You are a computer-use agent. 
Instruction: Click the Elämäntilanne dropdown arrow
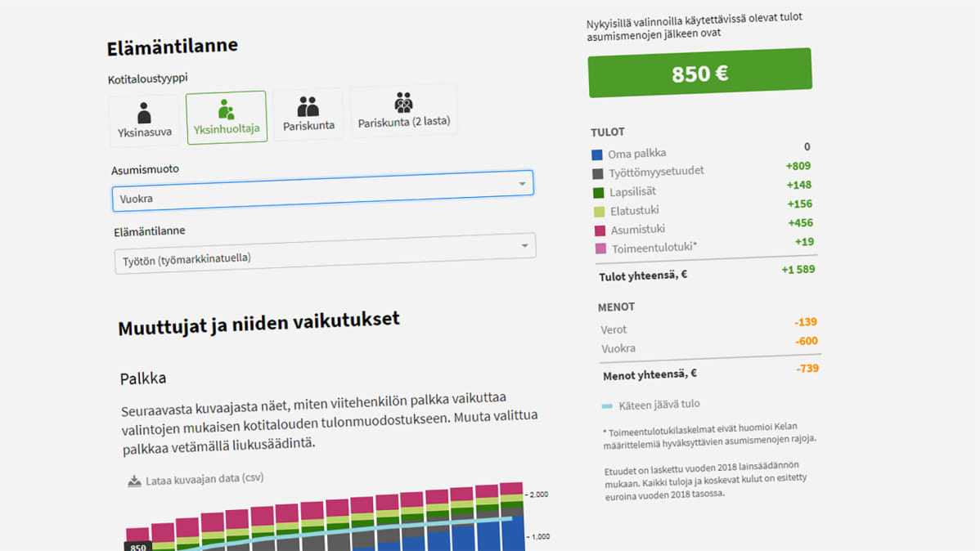pos(524,245)
